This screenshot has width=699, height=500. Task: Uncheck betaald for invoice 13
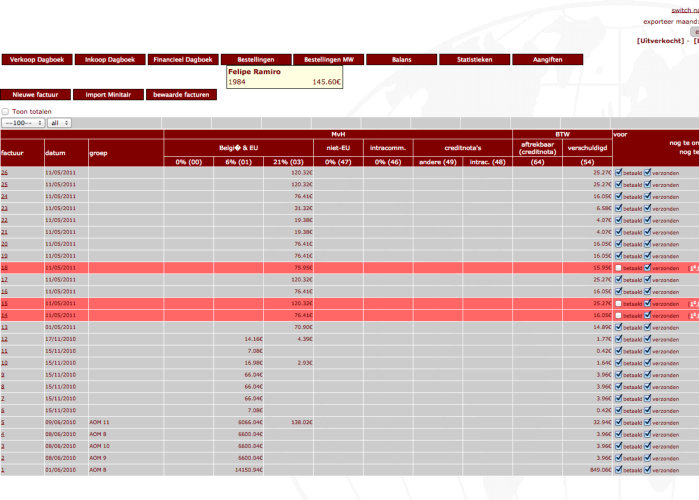point(618,327)
